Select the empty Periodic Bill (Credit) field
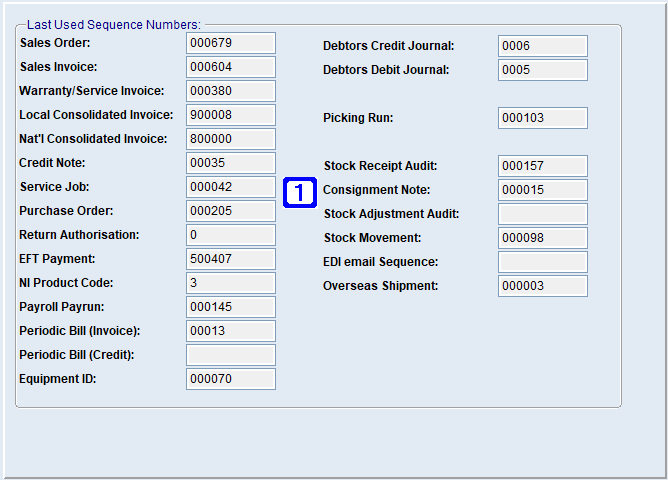The height and width of the screenshot is (480, 668). [231, 355]
